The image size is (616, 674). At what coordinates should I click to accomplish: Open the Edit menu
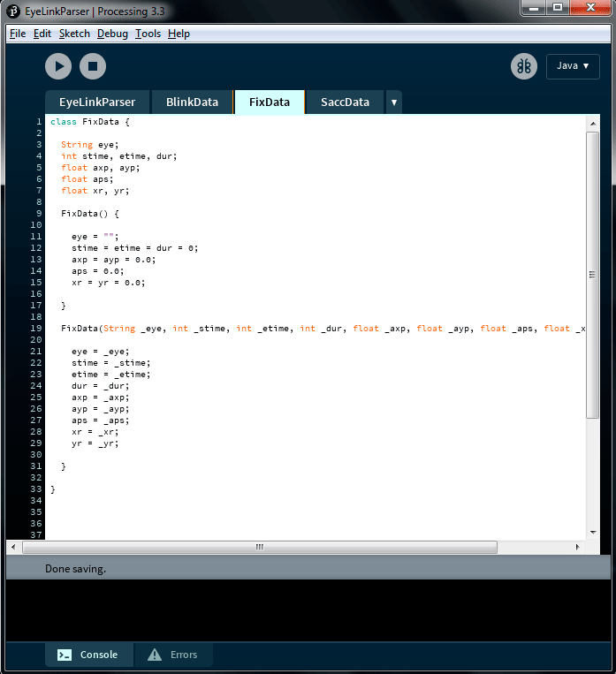pyautogui.click(x=42, y=34)
